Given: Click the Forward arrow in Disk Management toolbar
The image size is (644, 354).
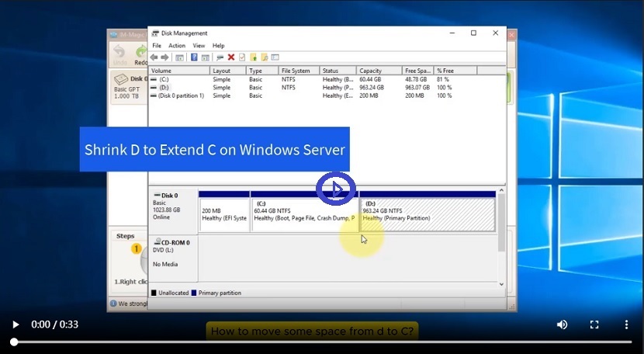Looking at the screenshot, I should [164, 57].
